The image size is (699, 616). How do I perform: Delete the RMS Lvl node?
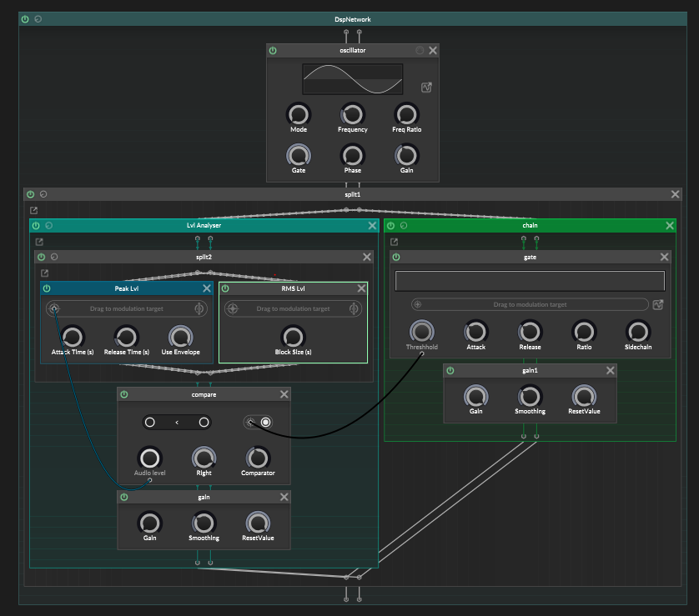tap(361, 288)
